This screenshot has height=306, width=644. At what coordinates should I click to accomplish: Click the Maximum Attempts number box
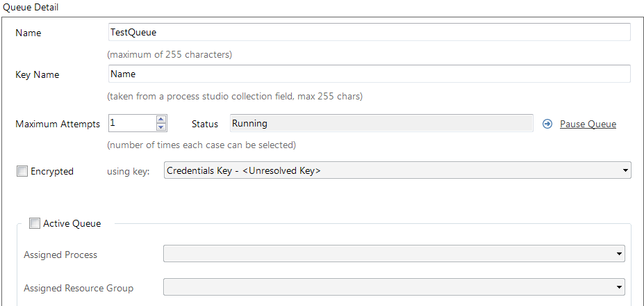point(132,123)
